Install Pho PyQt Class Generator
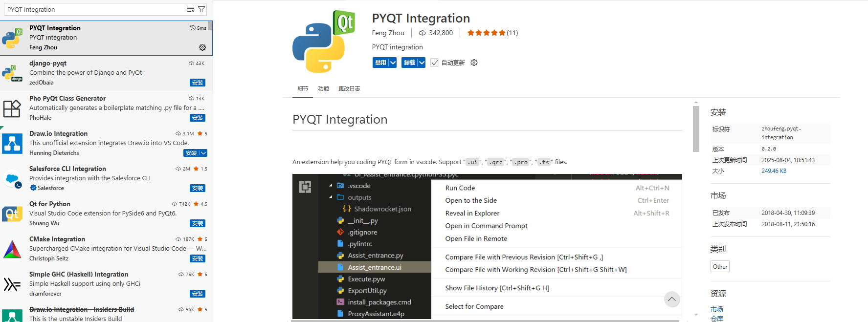 pos(198,118)
